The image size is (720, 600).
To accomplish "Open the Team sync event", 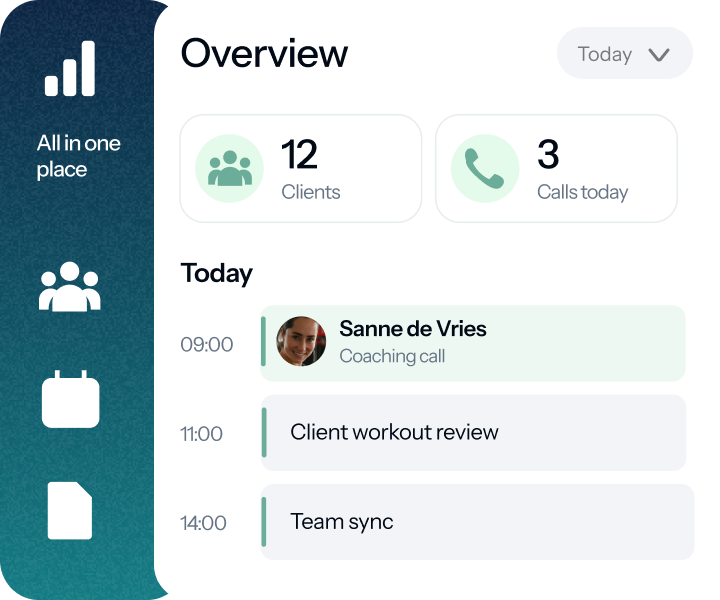I will (478, 522).
